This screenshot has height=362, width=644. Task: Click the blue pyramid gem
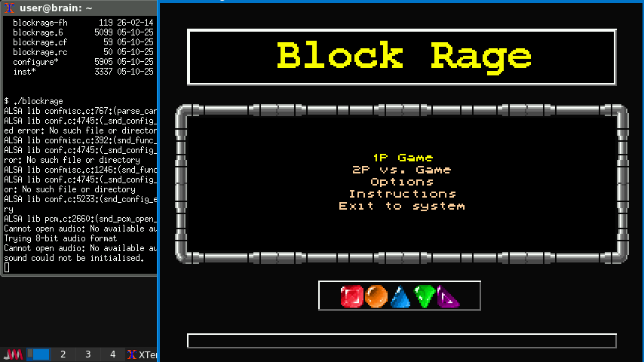(x=400, y=296)
